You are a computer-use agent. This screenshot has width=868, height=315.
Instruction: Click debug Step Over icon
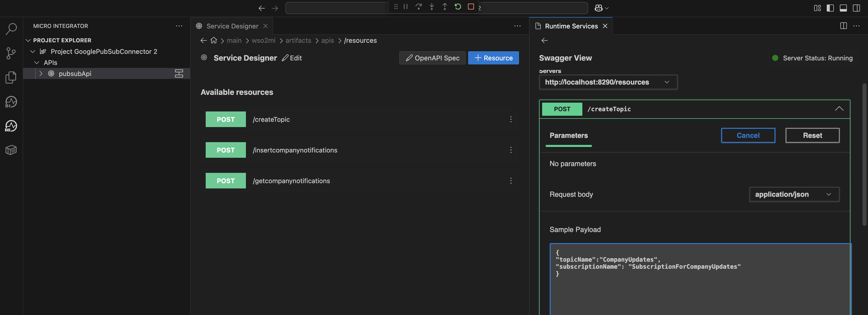coord(418,7)
